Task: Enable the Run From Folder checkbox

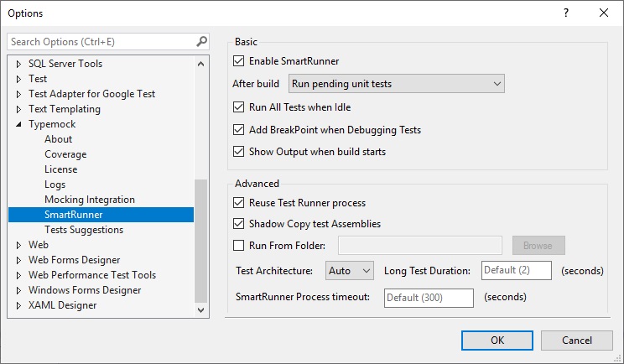Action: point(239,246)
